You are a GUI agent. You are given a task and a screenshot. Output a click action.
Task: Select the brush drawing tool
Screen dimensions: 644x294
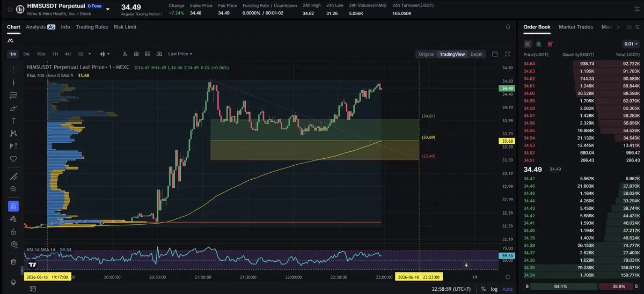click(13, 108)
